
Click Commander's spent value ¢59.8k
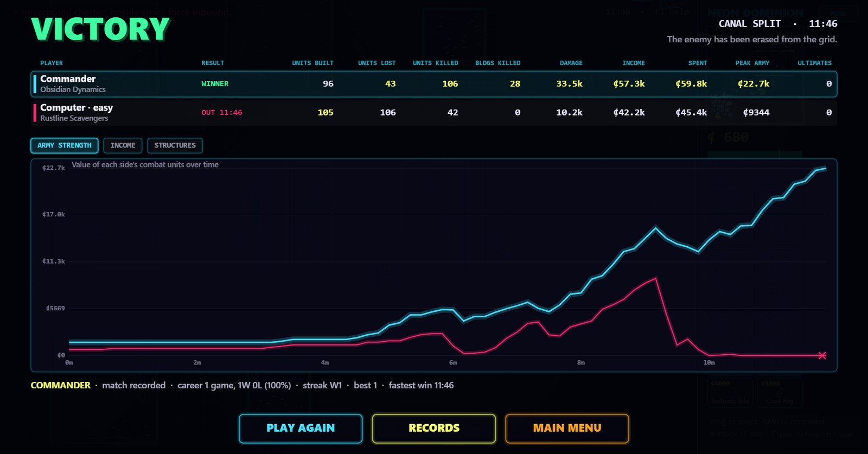(x=692, y=84)
